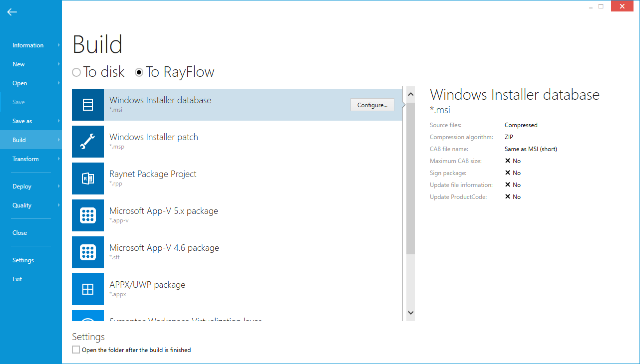Choose the Raynet Package Project icon
This screenshot has height=364, width=640.
tap(88, 179)
